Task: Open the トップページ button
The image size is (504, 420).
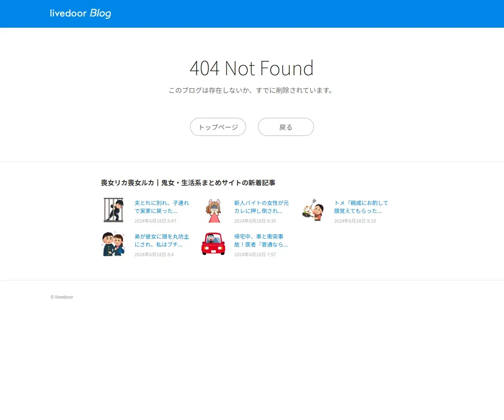Action: (218, 127)
